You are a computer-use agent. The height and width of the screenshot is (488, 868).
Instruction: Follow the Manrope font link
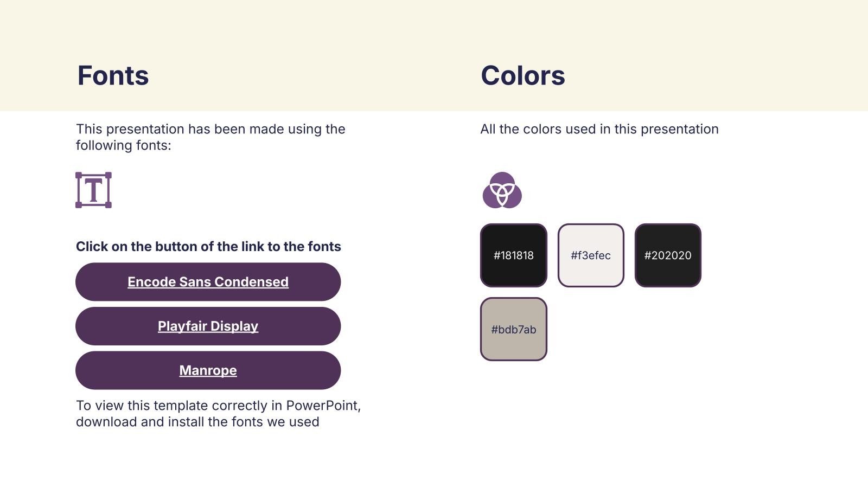click(x=208, y=371)
